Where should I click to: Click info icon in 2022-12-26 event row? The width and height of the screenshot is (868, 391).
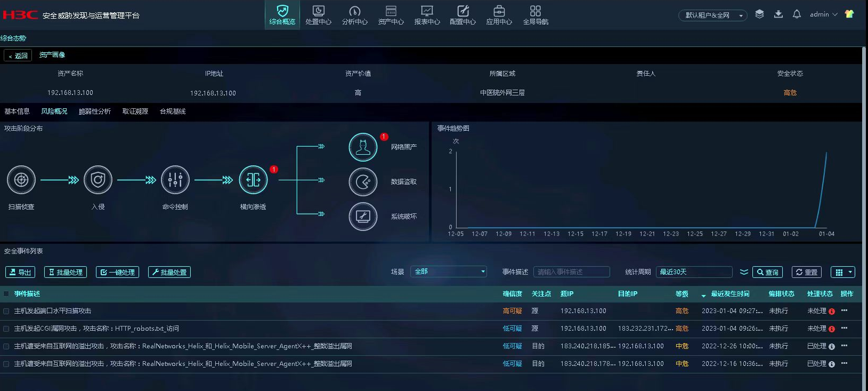[832, 347]
